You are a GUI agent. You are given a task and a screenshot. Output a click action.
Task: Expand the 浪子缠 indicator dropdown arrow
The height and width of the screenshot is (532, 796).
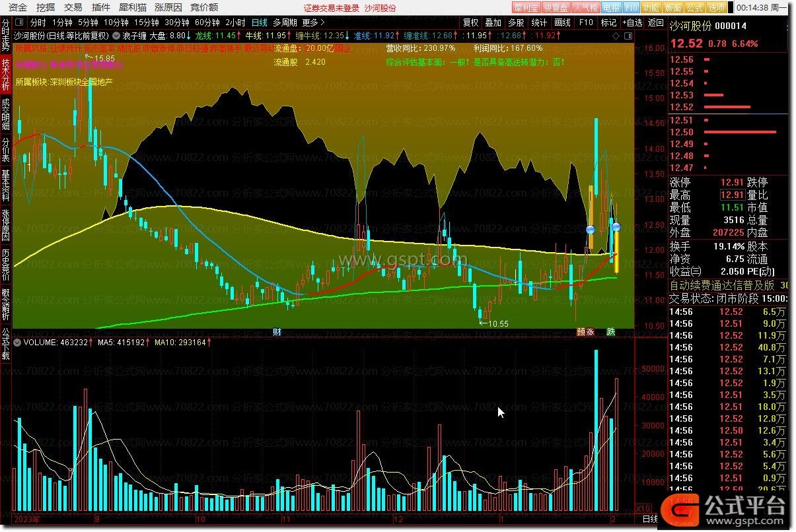[x=117, y=35]
